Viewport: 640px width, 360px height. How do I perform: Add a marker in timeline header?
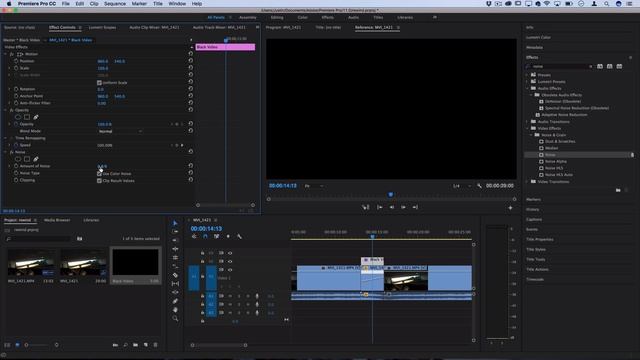pos(228,236)
